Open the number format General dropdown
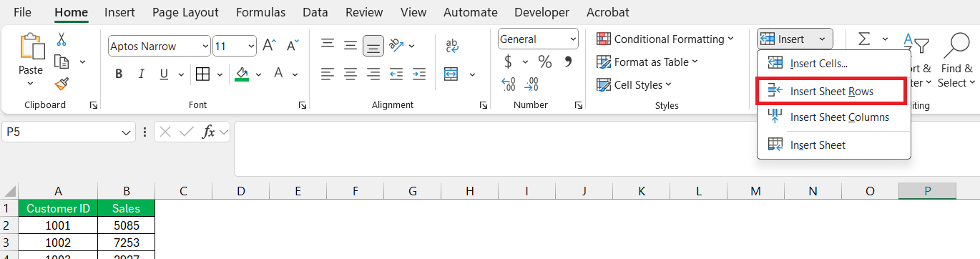The width and height of the screenshot is (980, 259). tap(573, 39)
